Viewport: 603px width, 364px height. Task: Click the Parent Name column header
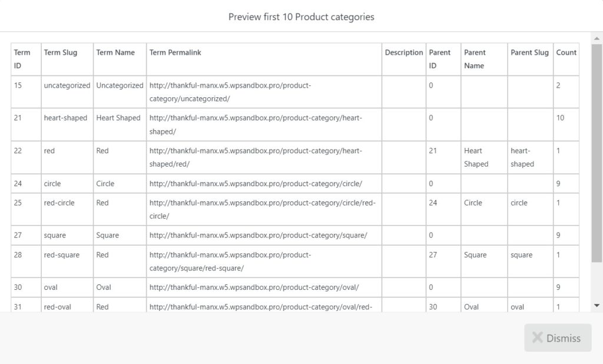pyautogui.click(x=475, y=58)
